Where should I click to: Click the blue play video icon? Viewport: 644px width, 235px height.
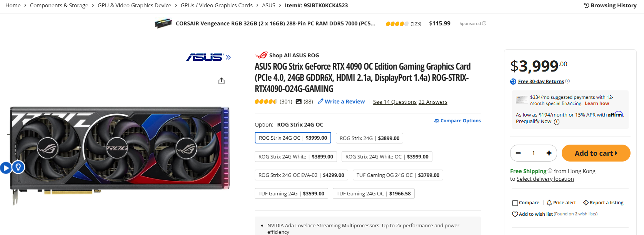pos(5,168)
